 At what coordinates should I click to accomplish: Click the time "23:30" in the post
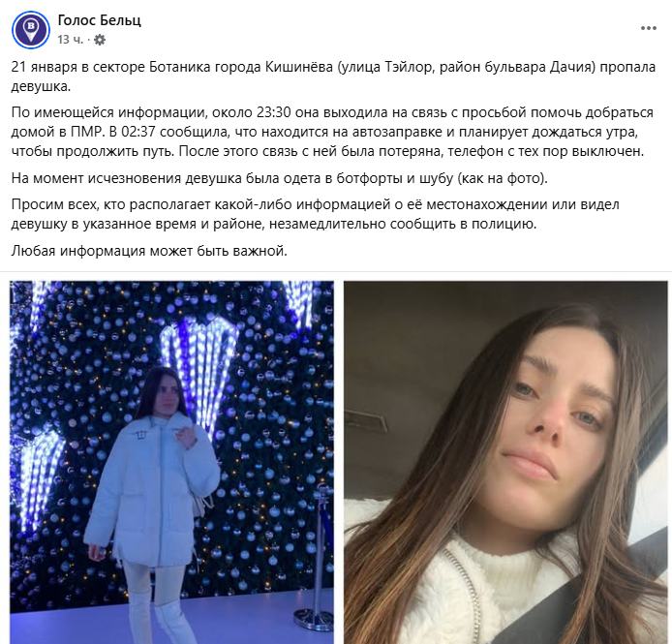(274, 112)
